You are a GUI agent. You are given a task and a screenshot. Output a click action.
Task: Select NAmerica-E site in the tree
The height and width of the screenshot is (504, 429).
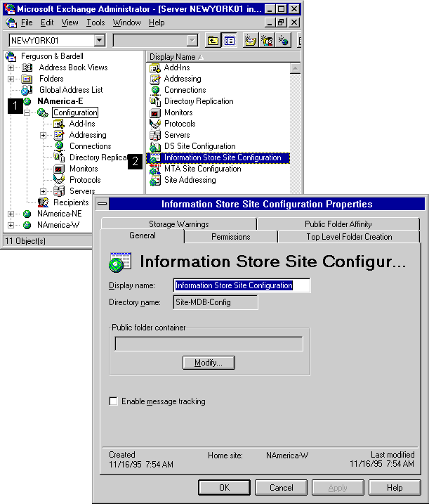click(60, 101)
